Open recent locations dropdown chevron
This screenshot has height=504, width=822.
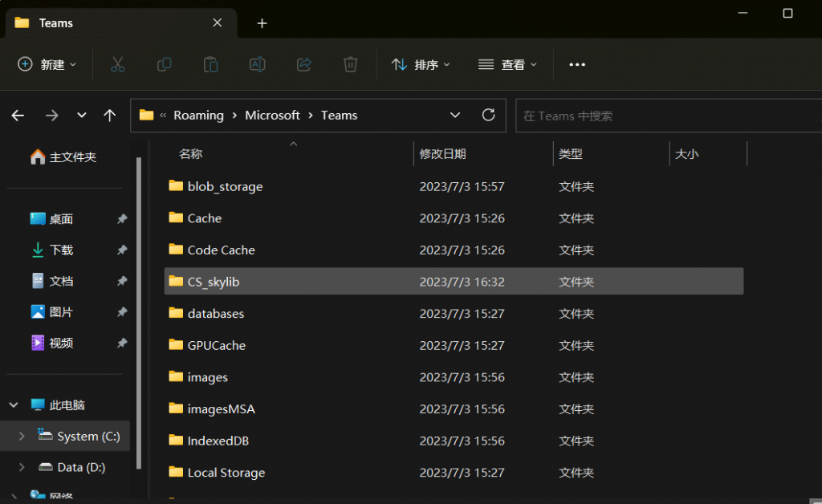81,116
